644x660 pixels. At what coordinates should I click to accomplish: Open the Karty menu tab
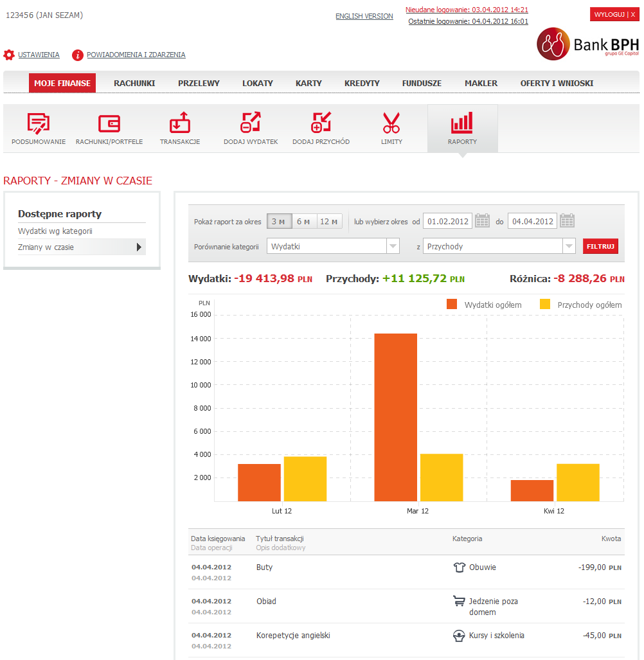(x=309, y=84)
